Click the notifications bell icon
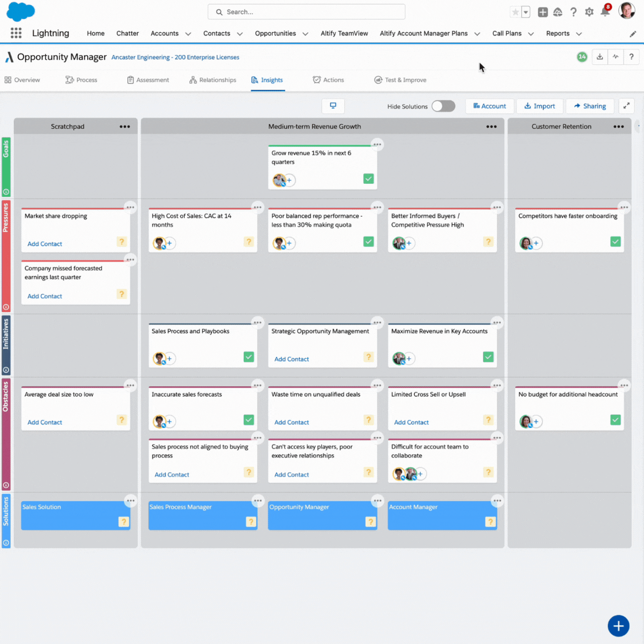 click(605, 12)
